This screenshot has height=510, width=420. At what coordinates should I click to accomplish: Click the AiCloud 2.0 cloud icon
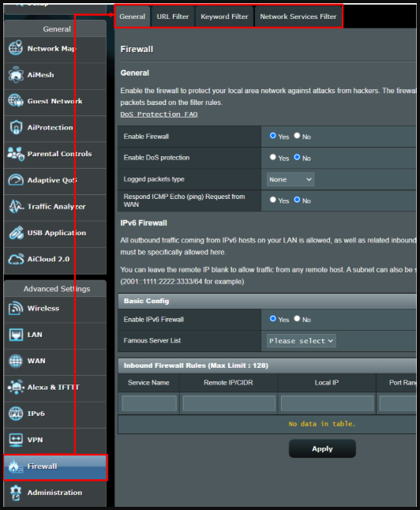click(x=16, y=259)
